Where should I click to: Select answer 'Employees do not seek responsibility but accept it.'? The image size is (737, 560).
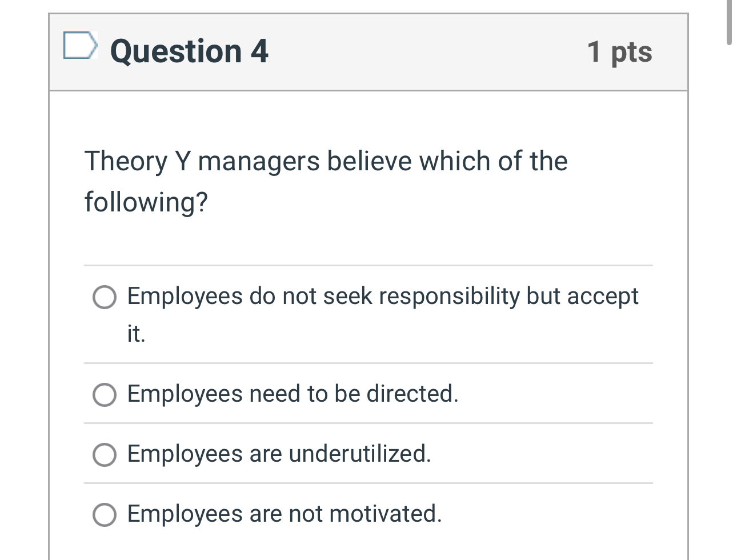point(104,297)
